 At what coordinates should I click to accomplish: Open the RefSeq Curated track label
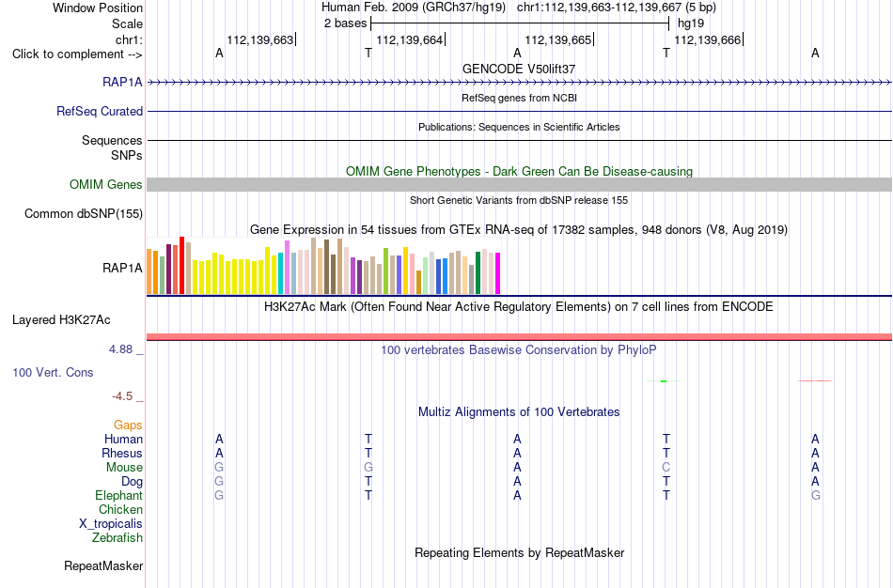point(100,111)
